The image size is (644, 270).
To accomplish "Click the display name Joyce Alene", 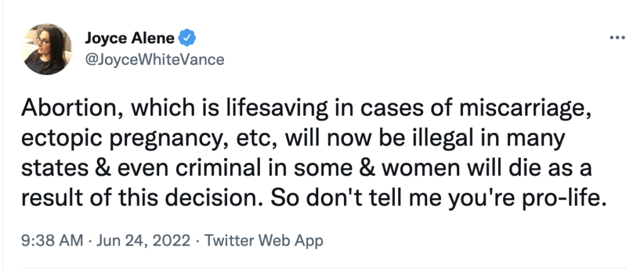I will point(131,38).
